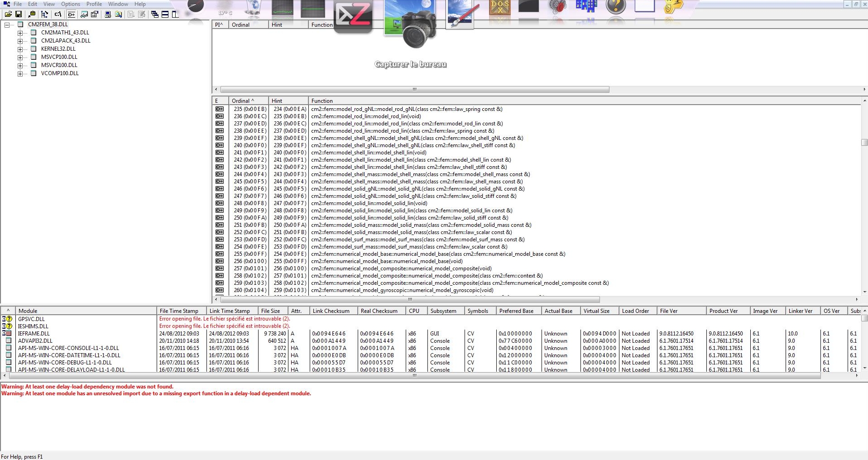Click C++ icon of ordinal 260 row
The width and height of the screenshot is (868, 460).
tap(220, 290)
